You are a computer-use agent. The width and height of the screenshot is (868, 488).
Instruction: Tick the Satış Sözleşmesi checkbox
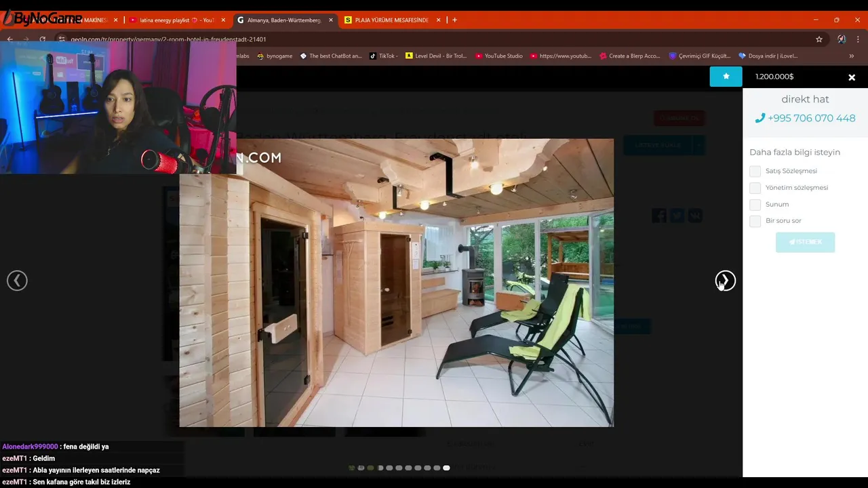pyautogui.click(x=755, y=171)
